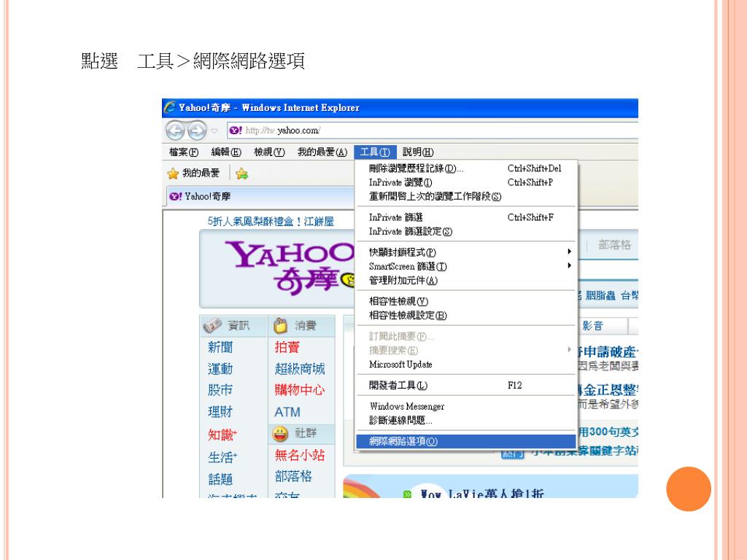Click the 部落格 tab at top right
Image resolution: width=747 pixels, height=560 pixels.
[614, 245]
